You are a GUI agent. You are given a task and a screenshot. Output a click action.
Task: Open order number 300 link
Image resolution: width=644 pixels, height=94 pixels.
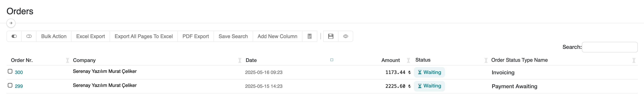19,72
